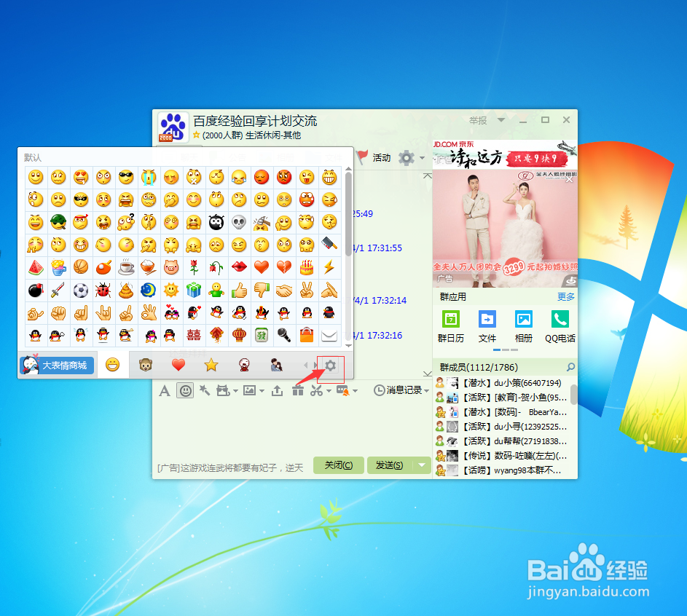The height and width of the screenshot is (616, 687).
Task: Insert the soccer ball emoji
Action: [81, 290]
